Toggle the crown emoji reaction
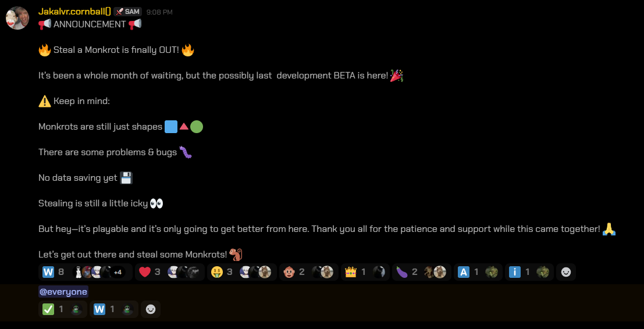644x329 pixels. click(x=365, y=272)
